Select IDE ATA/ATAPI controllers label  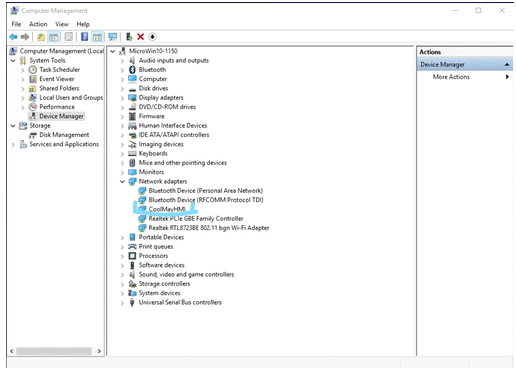click(174, 135)
